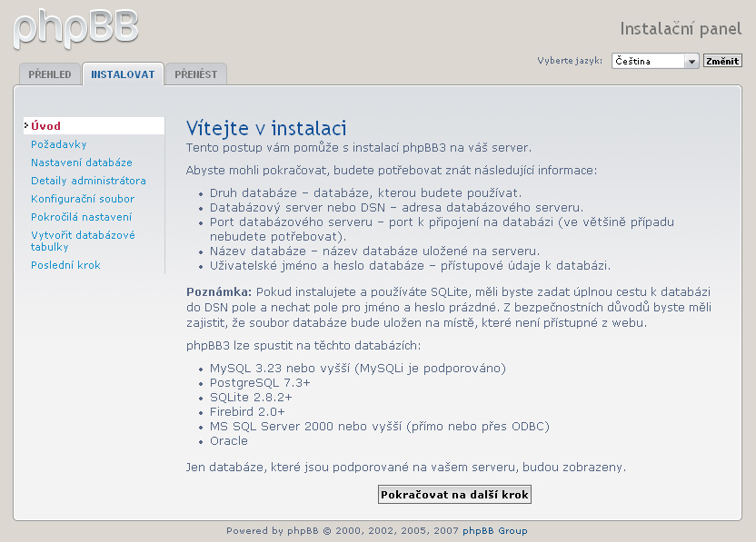Click the 'Vyberte jazyk:' label
756x542 pixels.
coord(570,61)
